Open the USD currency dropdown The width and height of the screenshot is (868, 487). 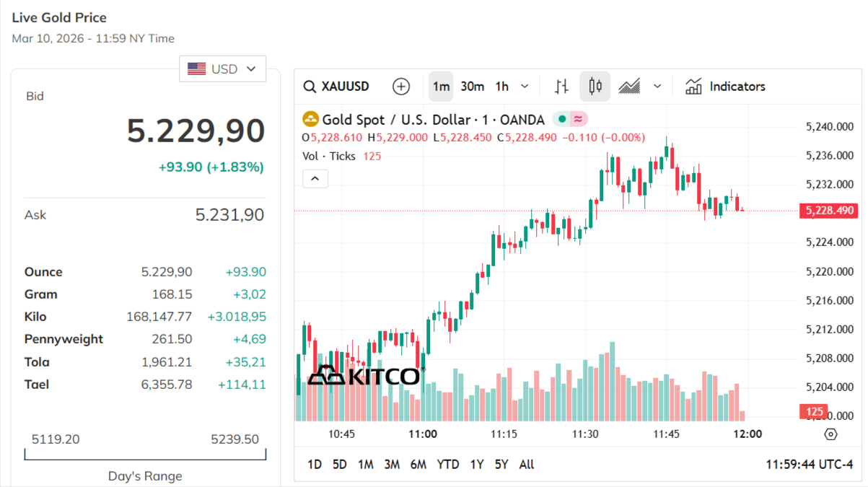(x=222, y=69)
